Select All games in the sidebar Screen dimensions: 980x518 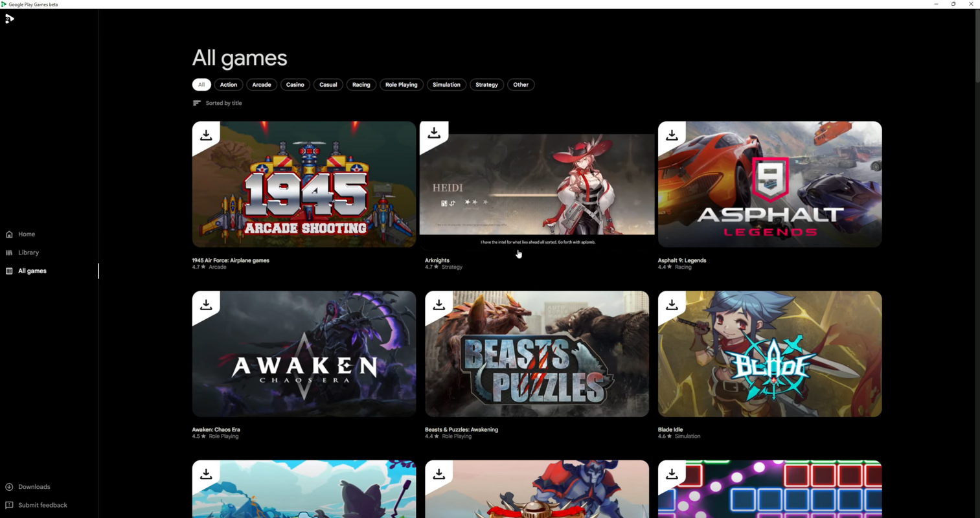(32, 271)
